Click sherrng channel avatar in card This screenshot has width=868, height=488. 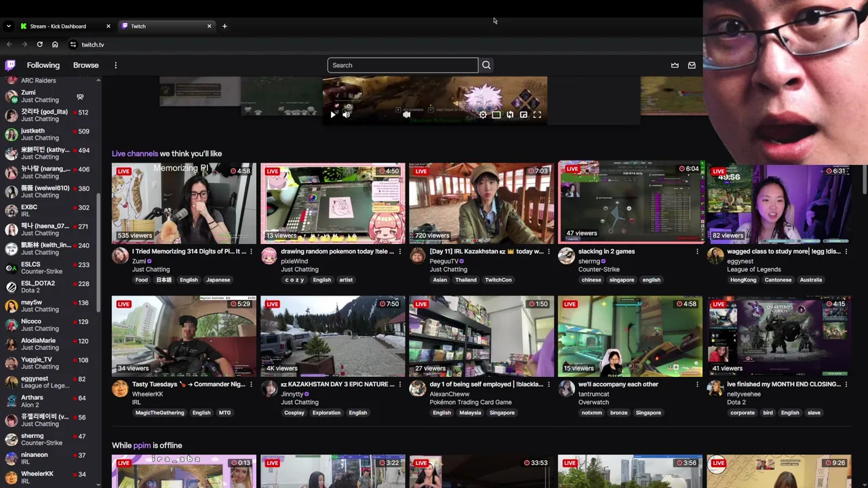pos(566,256)
